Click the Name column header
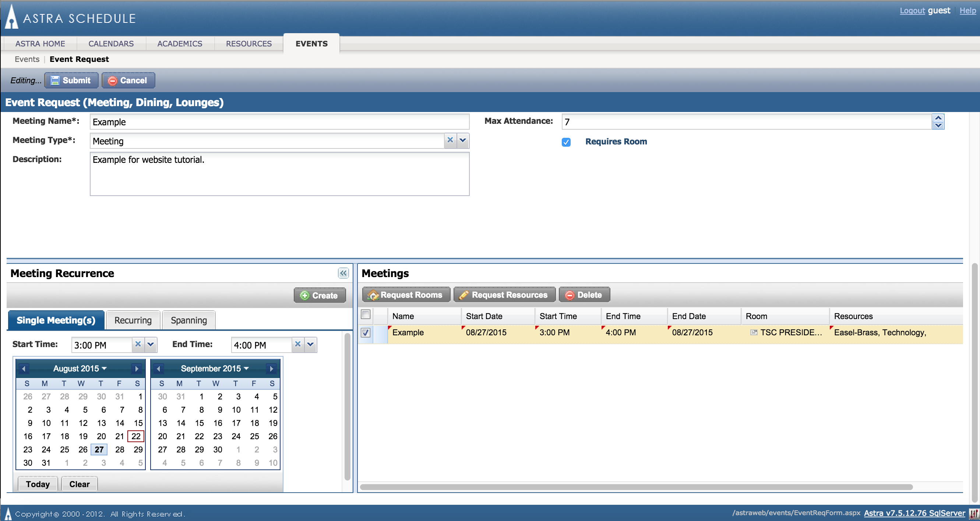 coord(424,316)
